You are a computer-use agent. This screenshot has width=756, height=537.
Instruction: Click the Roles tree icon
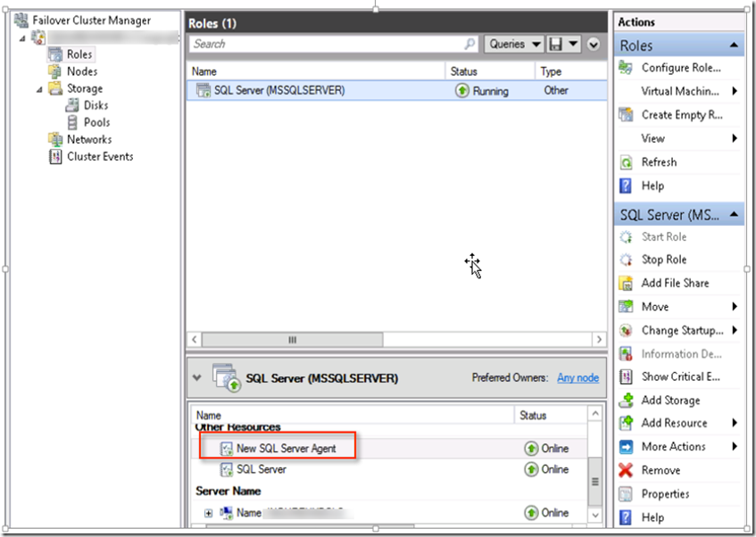click(x=55, y=54)
